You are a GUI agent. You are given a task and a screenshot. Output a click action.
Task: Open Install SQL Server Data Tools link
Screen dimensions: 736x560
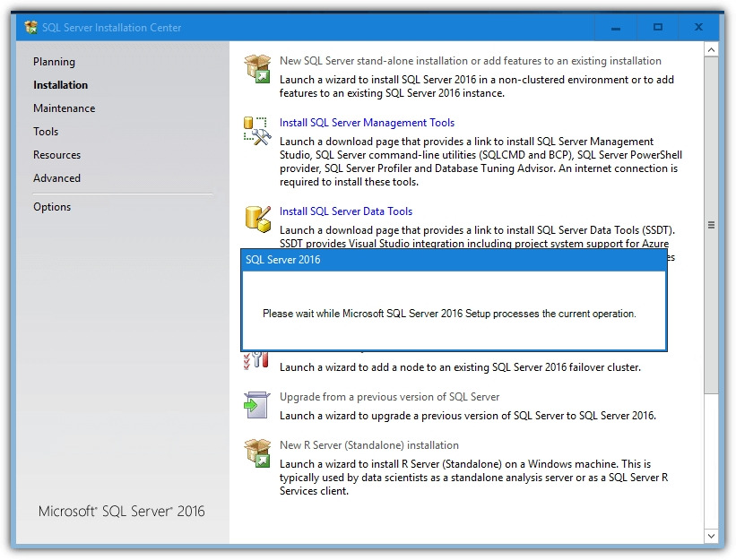point(346,211)
